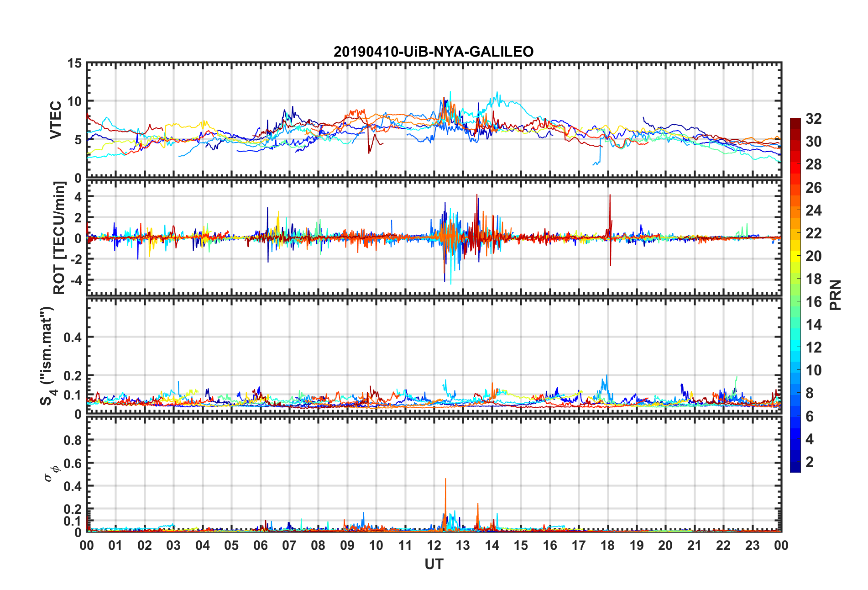Click the colorbar tick label 14
Image resolution: width=868 pixels, height=590 pixels.
point(814,325)
